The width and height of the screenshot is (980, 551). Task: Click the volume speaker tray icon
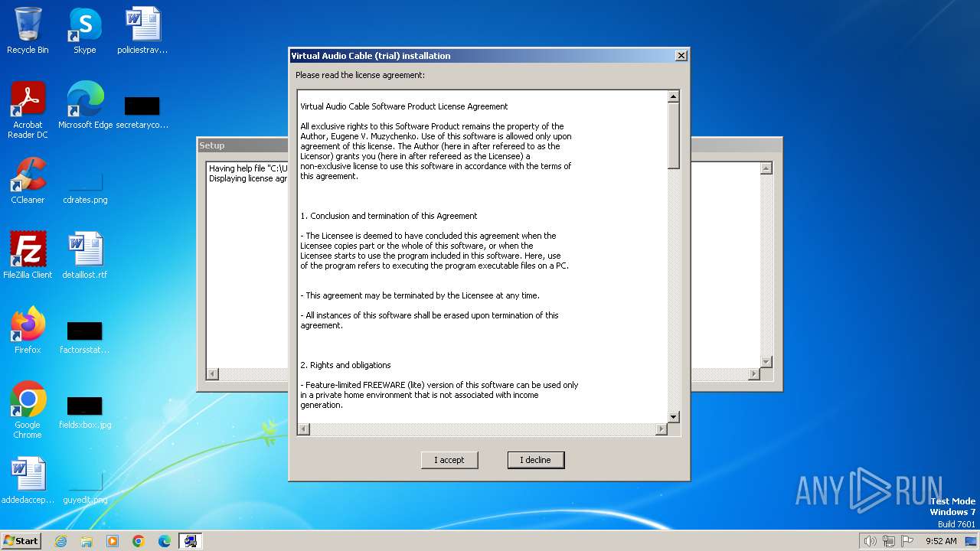pos(871,541)
